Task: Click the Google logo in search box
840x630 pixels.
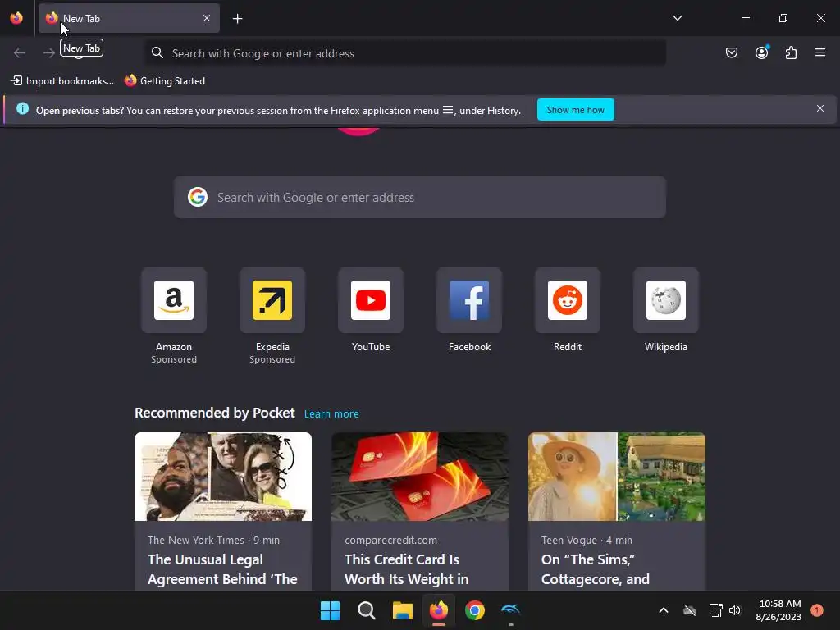Action: tap(198, 197)
